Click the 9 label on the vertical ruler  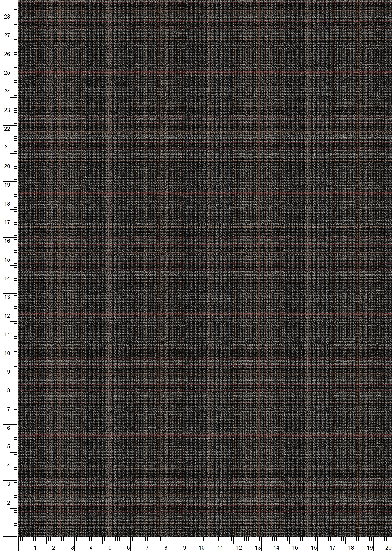tap(9, 372)
